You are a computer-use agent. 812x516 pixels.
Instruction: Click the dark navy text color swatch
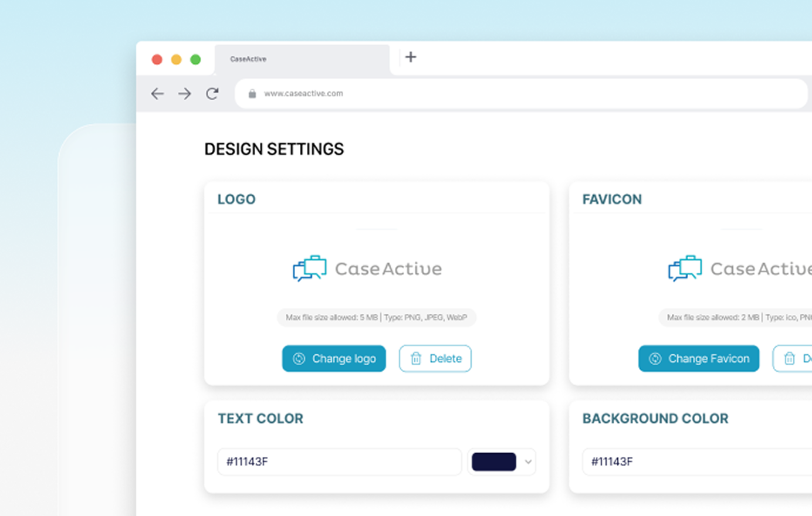pyautogui.click(x=493, y=462)
